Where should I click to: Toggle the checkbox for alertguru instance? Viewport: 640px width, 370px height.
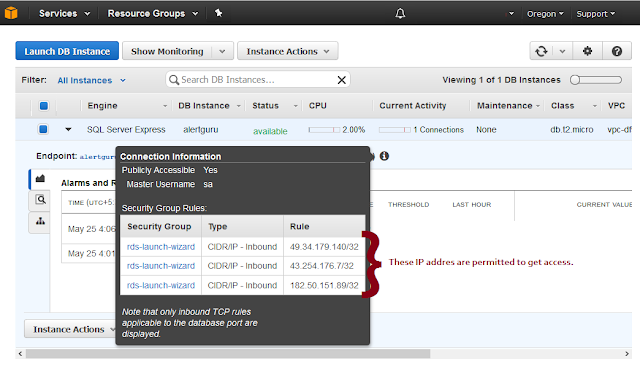tap(43, 129)
